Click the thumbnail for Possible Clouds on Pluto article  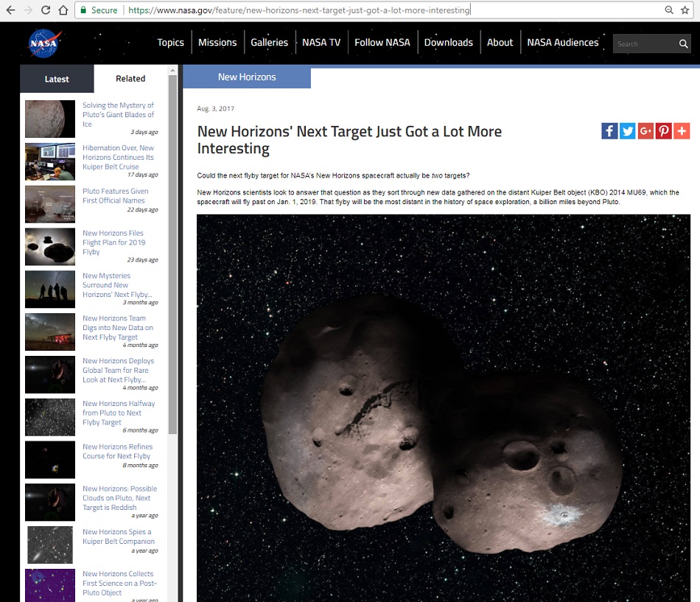pyautogui.click(x=50, y=502)
